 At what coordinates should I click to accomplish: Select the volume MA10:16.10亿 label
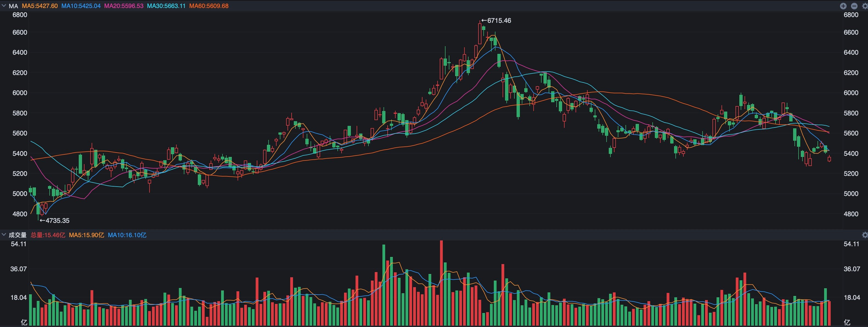[127, 235]
